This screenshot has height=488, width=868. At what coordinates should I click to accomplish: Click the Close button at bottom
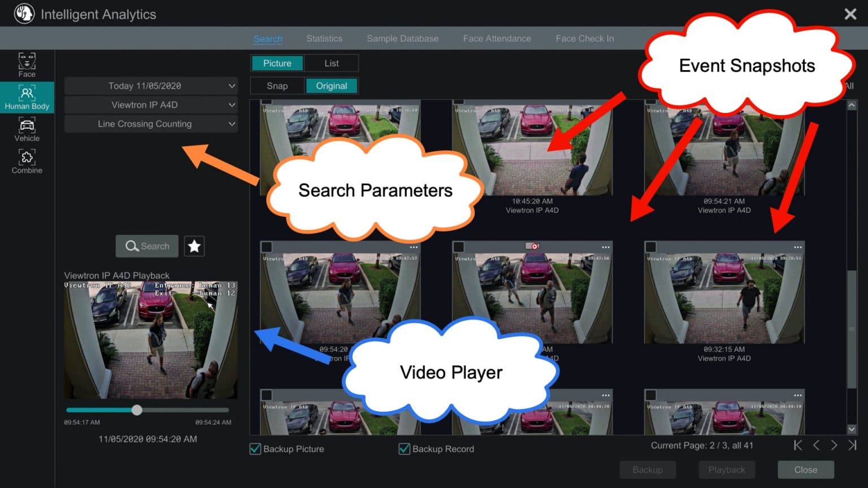coord(805,470)
